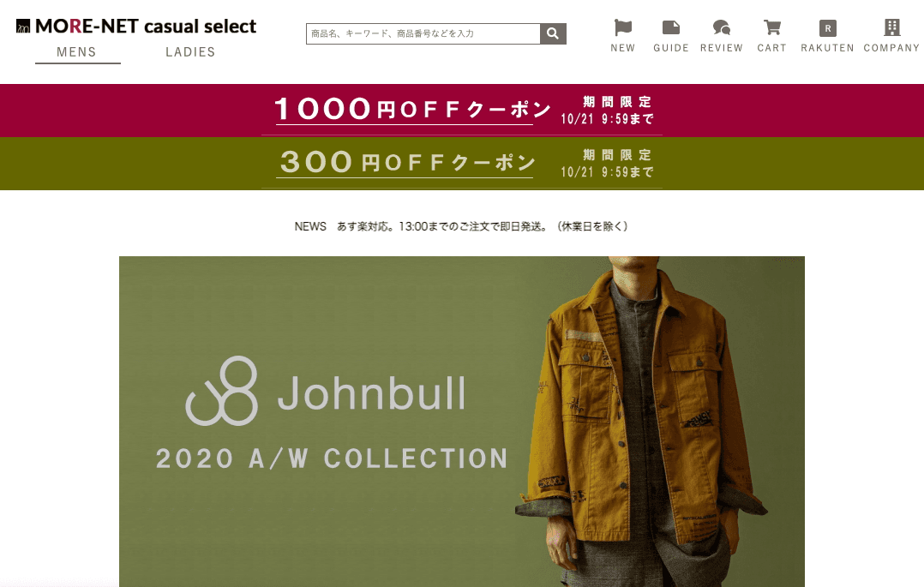
Task: Open the NEWS shipping notice text
Action: 461,226
